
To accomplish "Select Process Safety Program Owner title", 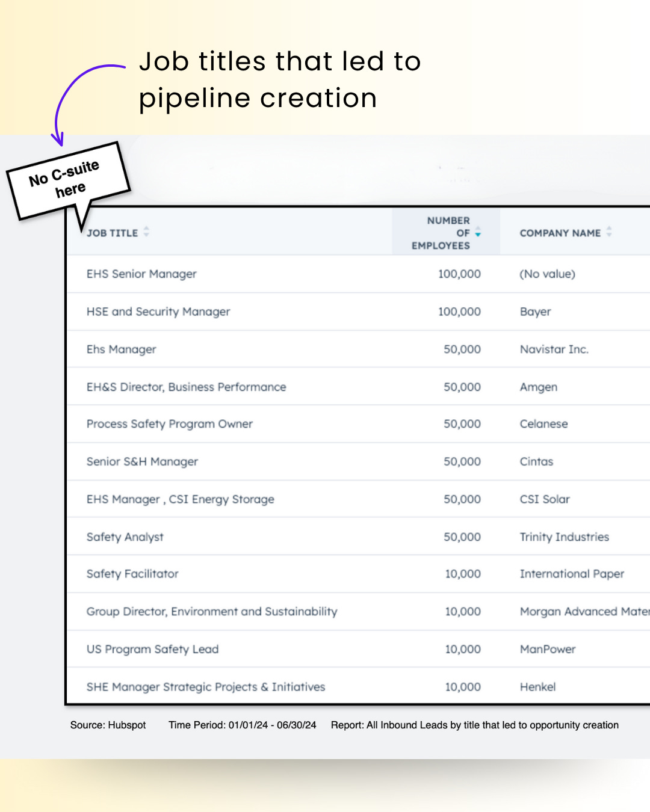I will pos(169,424).
